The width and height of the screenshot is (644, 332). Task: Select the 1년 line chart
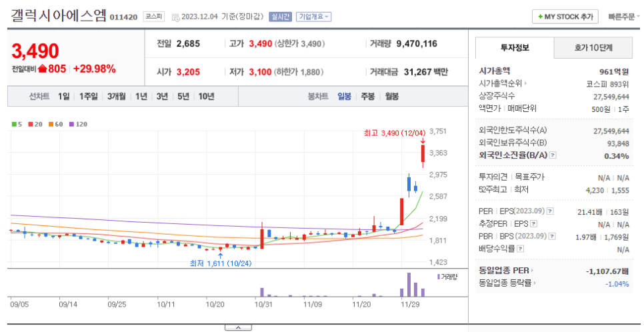141,97
